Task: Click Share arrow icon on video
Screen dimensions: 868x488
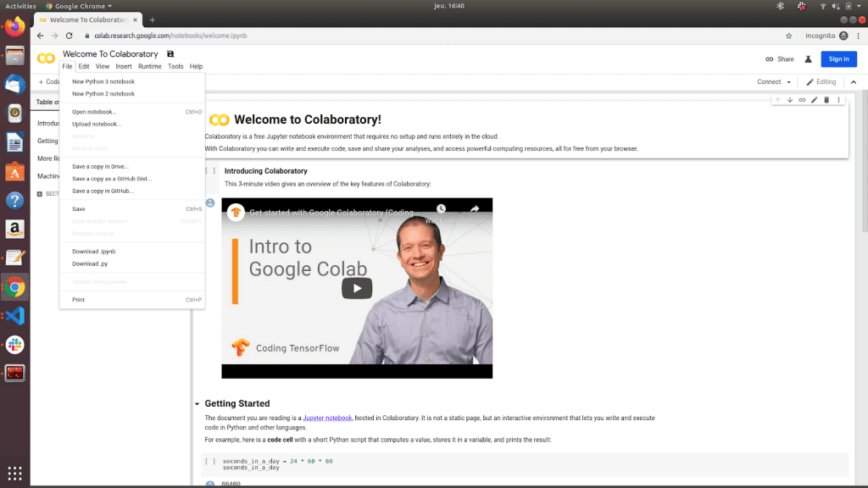Action: point(475,209)
